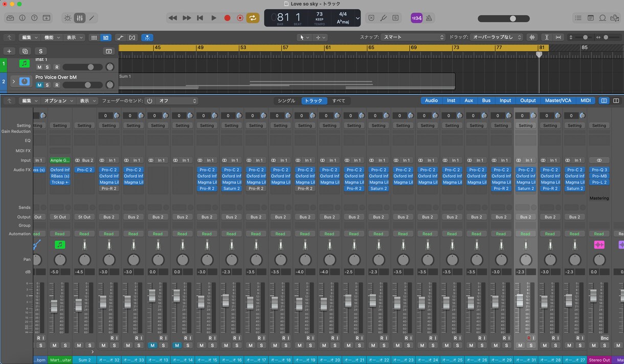Toggle the yellow Cycle mode button
Viewport: 624px width, 364px height.
pyautogui.click(x=253, y=18)
